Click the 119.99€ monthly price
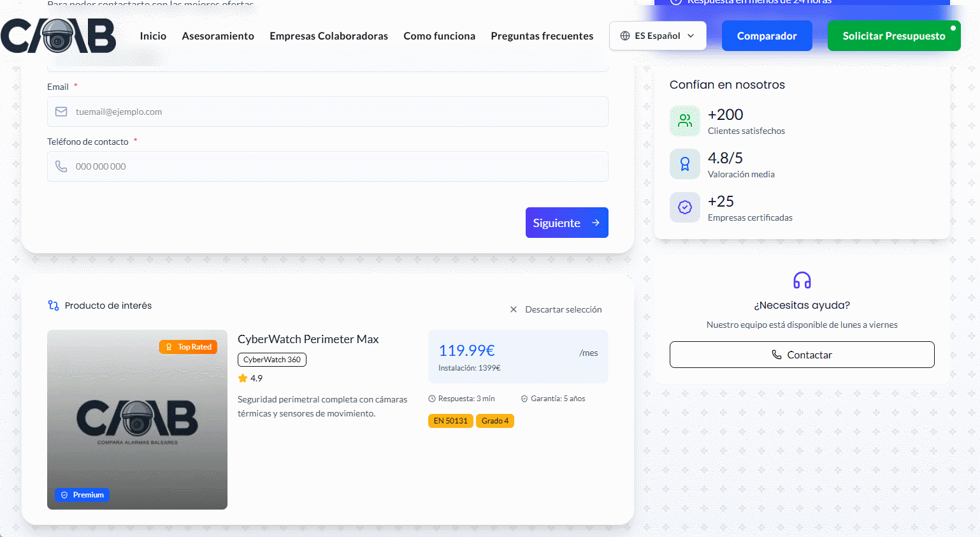 [x=467, y=351]
